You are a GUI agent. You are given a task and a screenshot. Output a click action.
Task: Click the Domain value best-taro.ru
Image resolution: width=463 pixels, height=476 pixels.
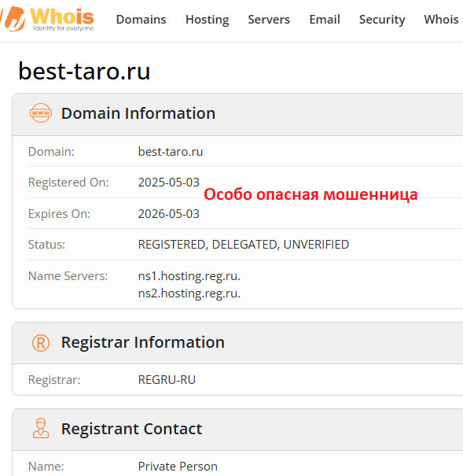pos(171,152)
